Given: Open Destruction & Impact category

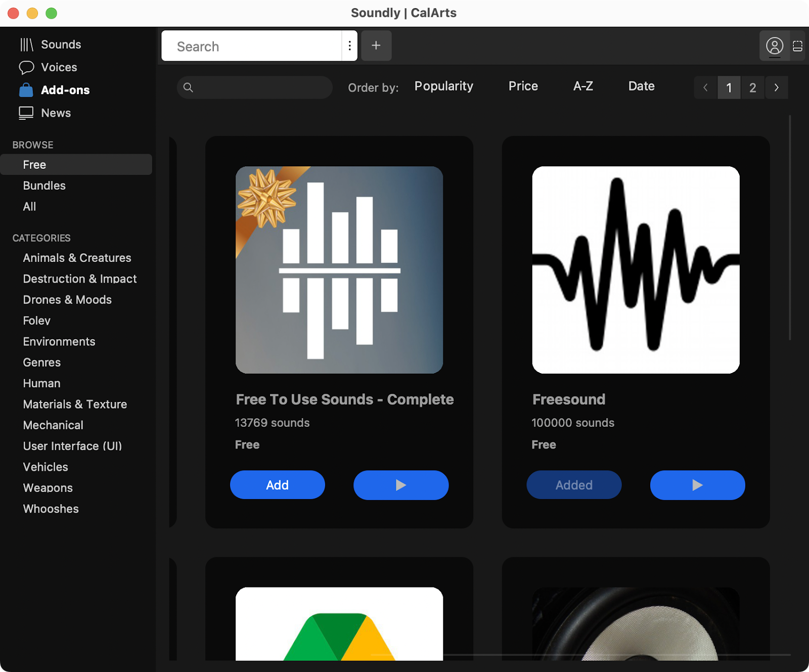Looking at the screenshot, I should click(x=80, y=279).
